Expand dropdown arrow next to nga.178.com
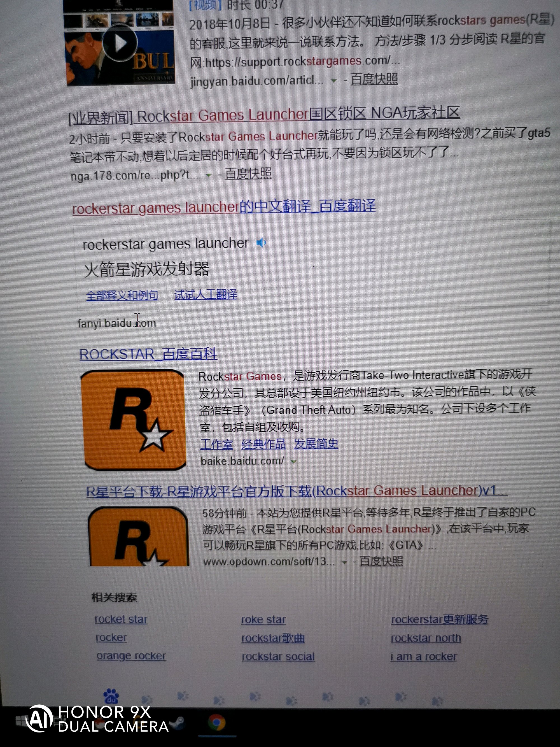 [209, 175]
